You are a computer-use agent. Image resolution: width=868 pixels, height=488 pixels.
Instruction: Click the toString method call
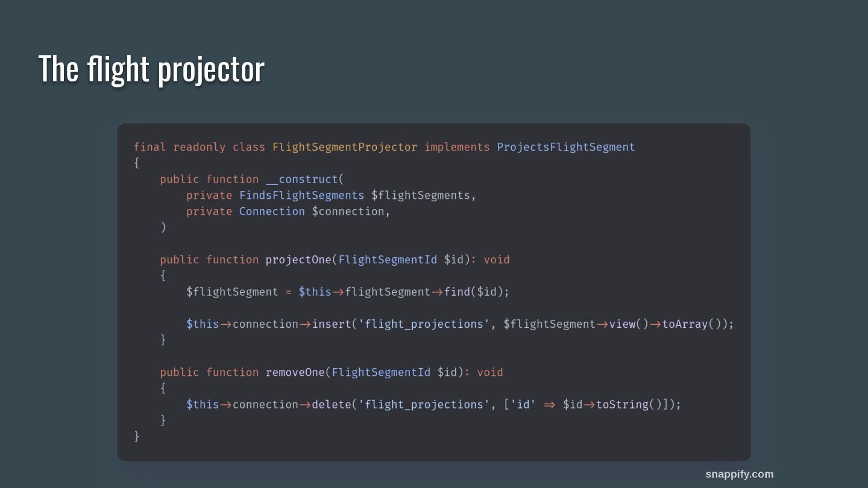[621, 405]
